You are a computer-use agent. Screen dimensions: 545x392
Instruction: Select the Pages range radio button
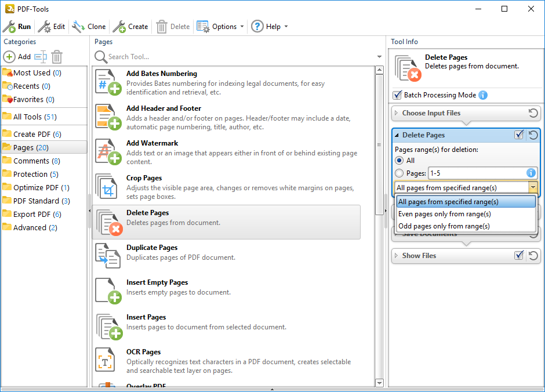(x=399, y=173)
